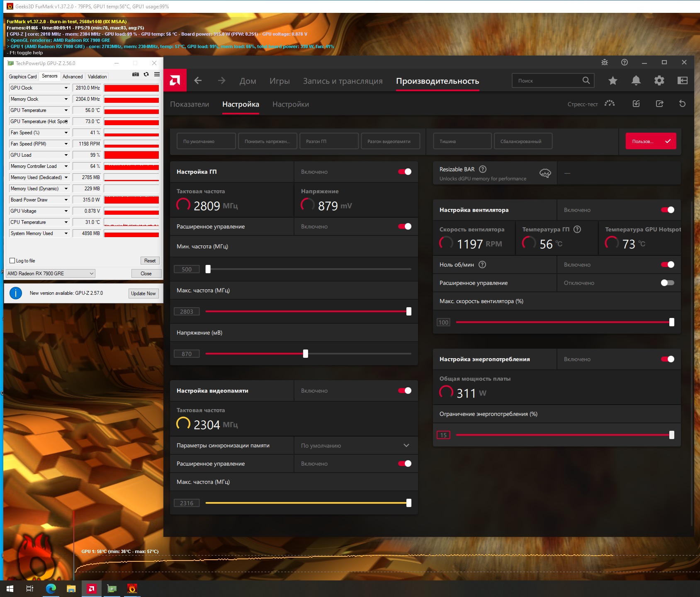Switch to GPU-Z Graphics Card tab

pyautogui.click(x=23, y=77)
